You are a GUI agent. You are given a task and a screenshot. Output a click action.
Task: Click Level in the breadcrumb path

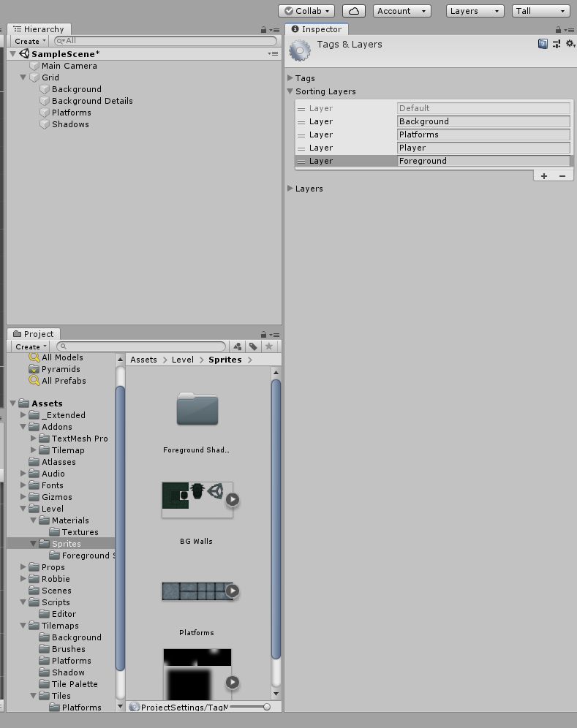(x=183, y=360)
